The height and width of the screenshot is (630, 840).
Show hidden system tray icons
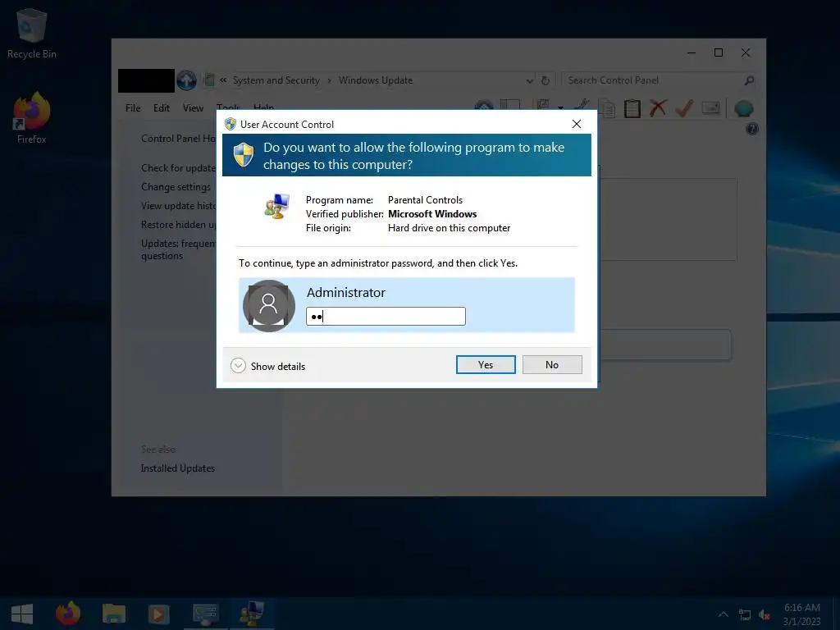tap(724, 614)
